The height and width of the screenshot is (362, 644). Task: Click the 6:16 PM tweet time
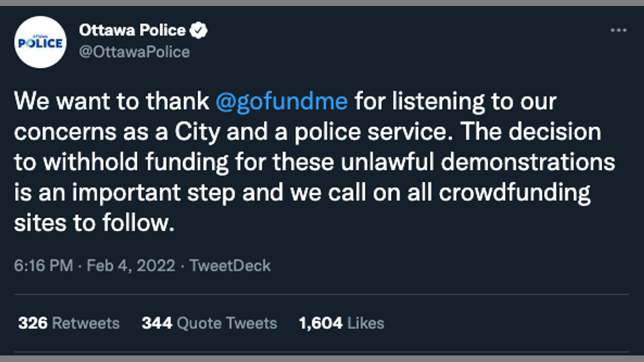[43, 265]
